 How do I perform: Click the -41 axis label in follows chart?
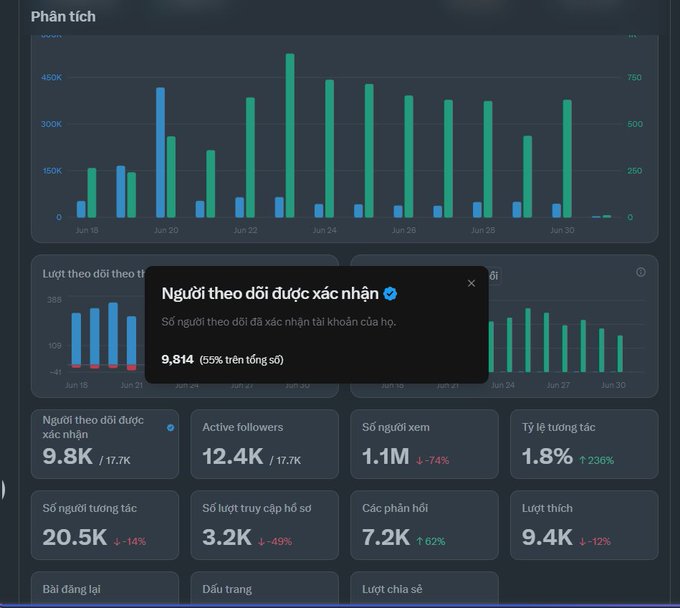click(56, 372)
